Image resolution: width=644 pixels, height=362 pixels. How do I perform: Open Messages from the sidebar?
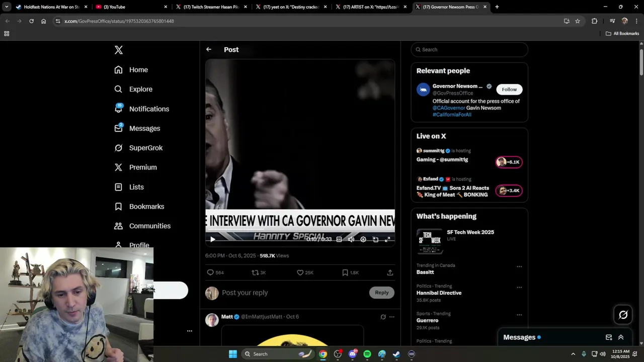point(137,128)
